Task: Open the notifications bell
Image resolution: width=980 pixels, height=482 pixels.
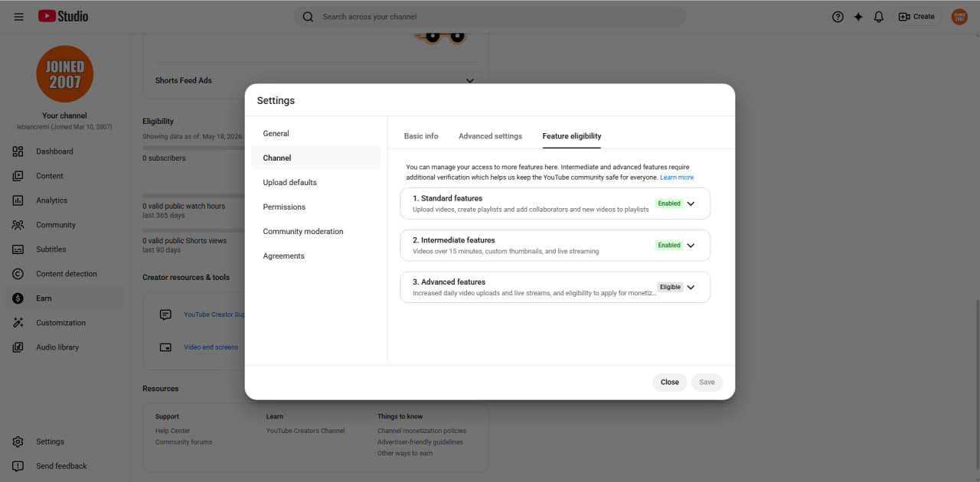Action: pos(879,17)
